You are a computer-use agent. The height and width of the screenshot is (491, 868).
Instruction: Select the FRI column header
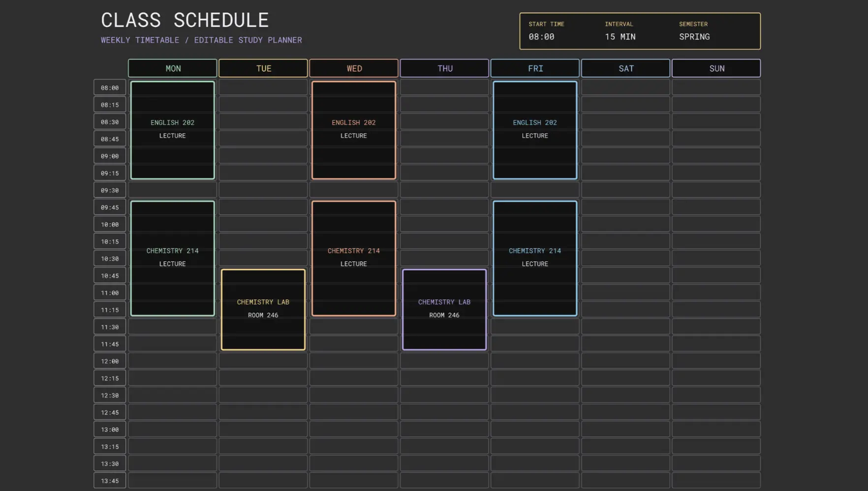(535, 68)
